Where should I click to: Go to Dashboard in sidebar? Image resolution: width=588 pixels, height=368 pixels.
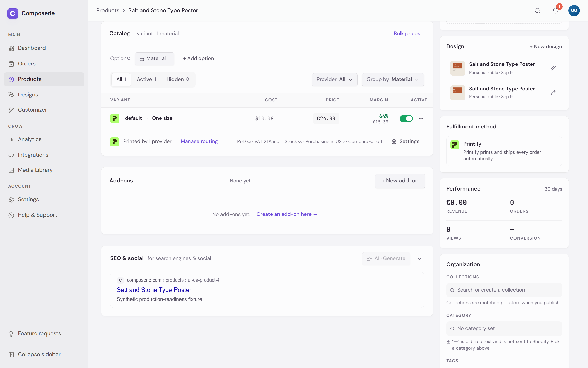(44, 48)
